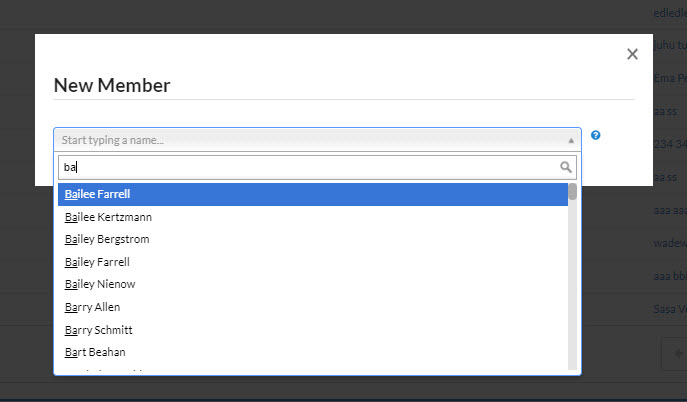687x402 pixels.
Task: Click the New Member dialog heading
Action: point(112,85)
